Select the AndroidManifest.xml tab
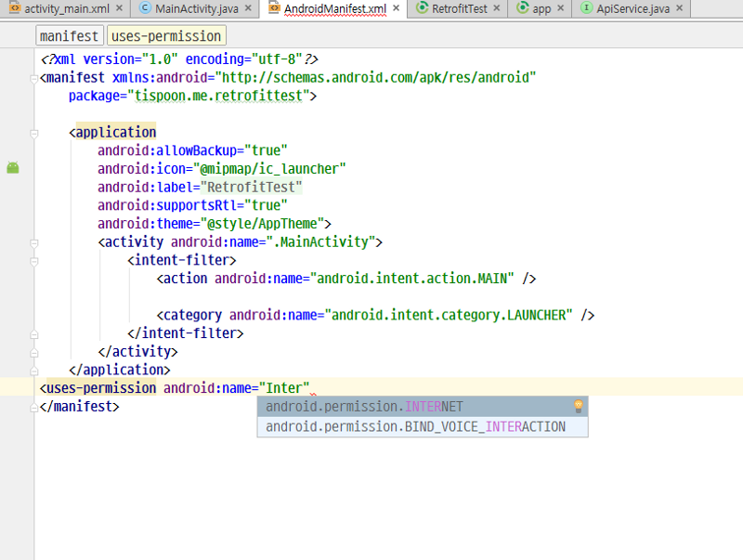Screen dimensions: 743x560 (335, 8)
